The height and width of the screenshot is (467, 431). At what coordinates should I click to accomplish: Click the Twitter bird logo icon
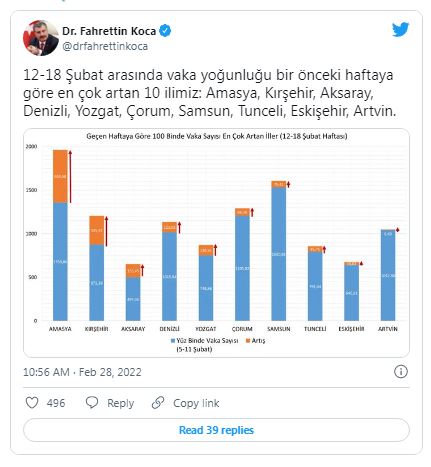click(400, 30)
